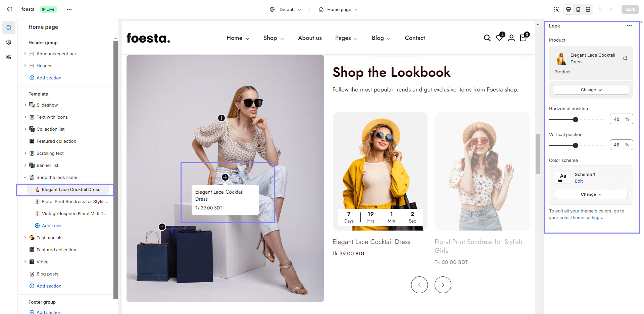Toggle the inspector selection tool icon
Image resolution: width=644 pixels, height=314 pixels.
(x=556, y=9)
